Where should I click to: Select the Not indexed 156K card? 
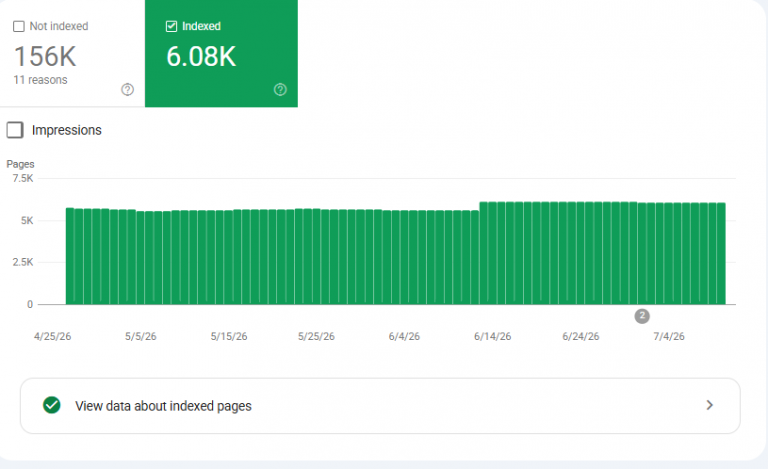coord(72,53)
